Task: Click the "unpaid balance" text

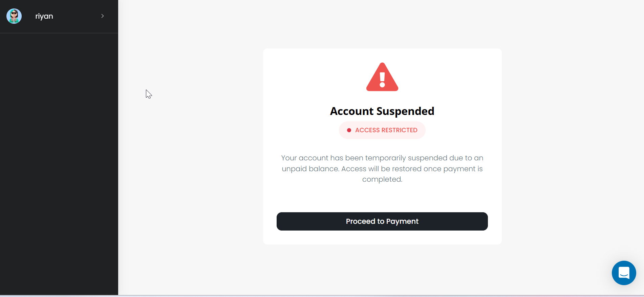Action: [x=310, y=169]
